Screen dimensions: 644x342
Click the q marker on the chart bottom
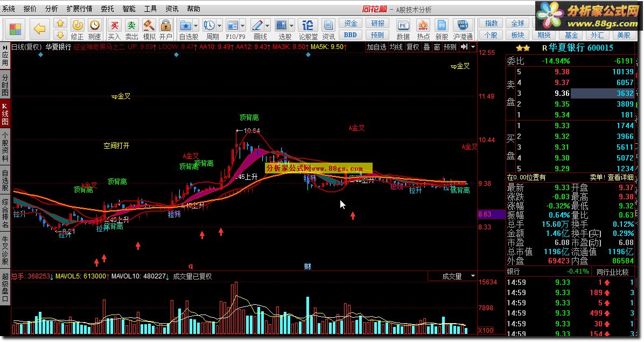point(191,266)
